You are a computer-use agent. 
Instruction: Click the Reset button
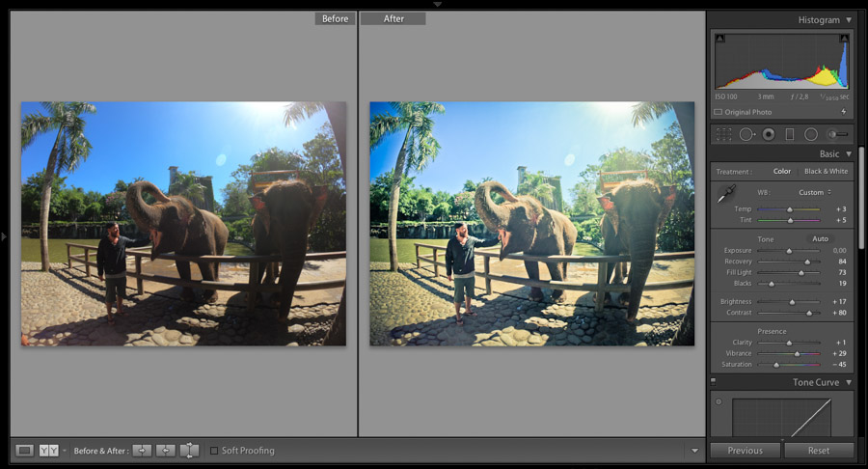pos(818,450)
